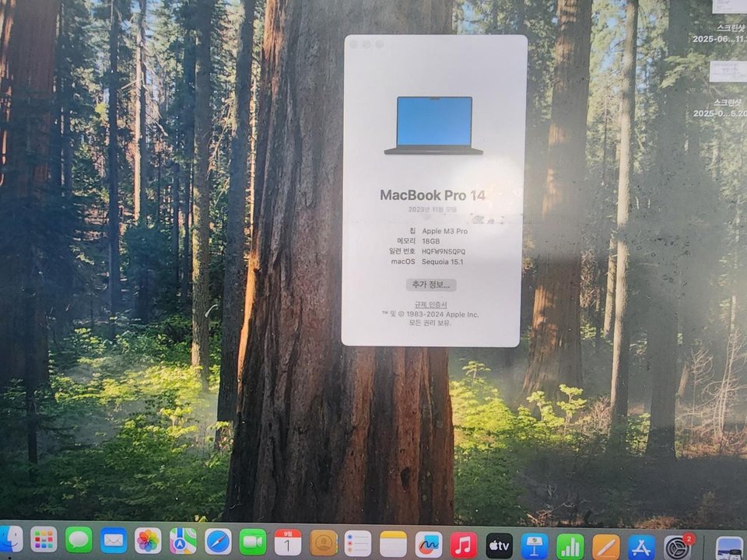
Task: Open the recent item at Dock's right end
Action: pyautogui.click(x=729, y=548)
